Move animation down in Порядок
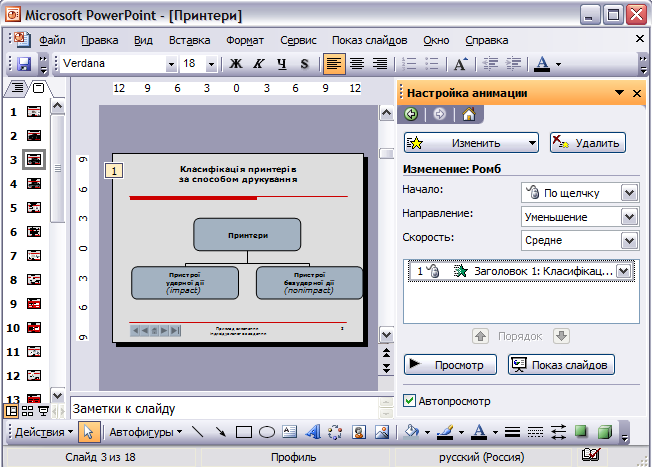 tap(561, 336)
